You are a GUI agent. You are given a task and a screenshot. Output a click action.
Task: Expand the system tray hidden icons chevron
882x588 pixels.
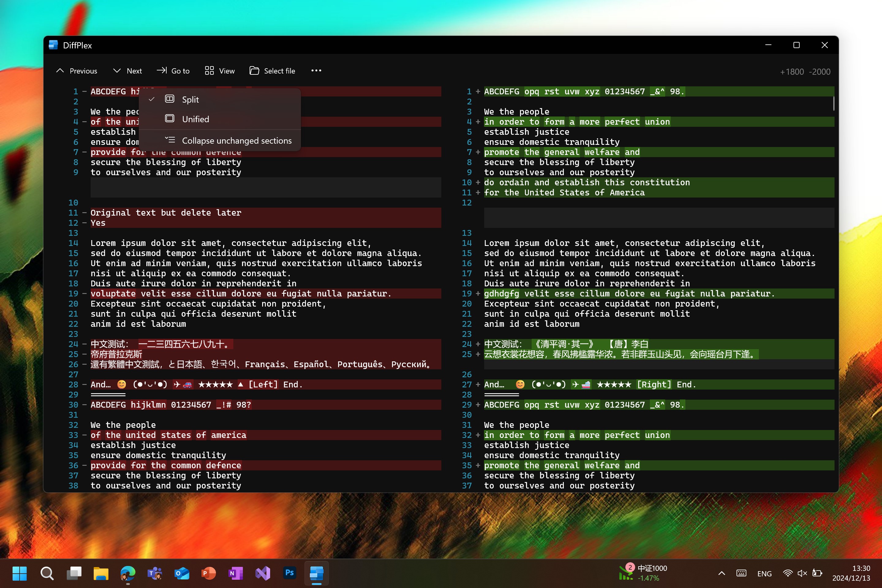coord(722,573)
